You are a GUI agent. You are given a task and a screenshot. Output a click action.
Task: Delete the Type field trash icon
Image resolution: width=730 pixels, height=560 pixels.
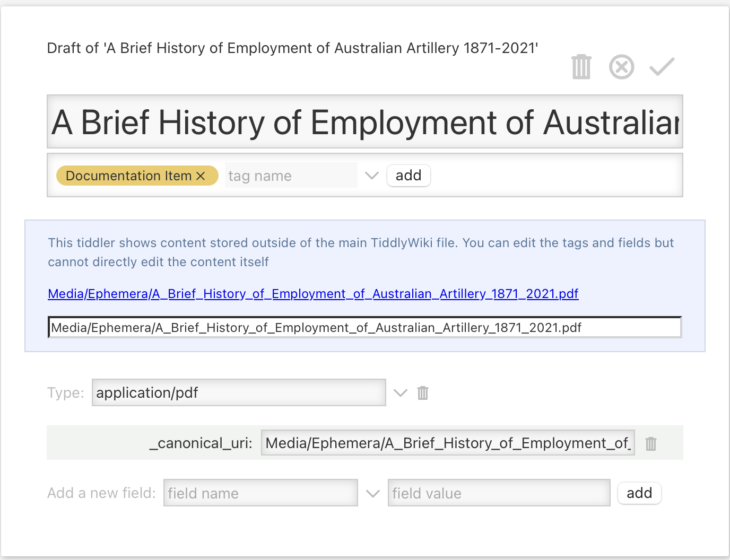coord(423,393)
